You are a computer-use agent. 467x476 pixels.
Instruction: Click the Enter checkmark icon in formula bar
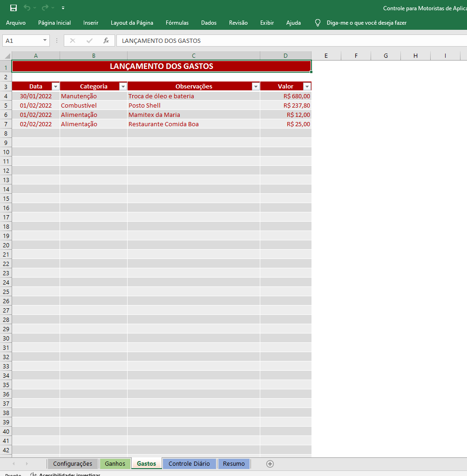(x=89, y=41)
